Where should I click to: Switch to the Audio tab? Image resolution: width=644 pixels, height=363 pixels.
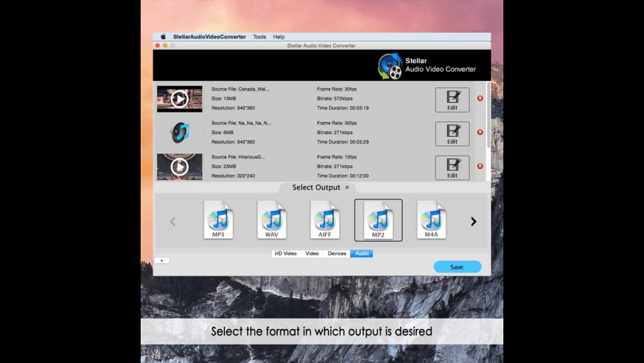(362, 253)
